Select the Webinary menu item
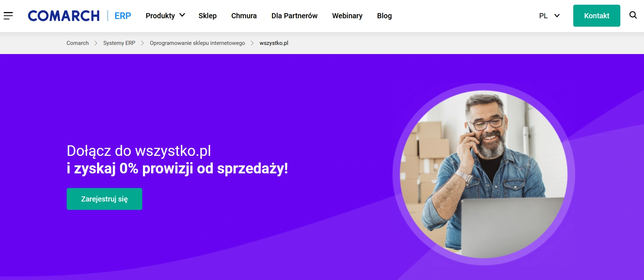The image size is (644, 280). [347, 16]
